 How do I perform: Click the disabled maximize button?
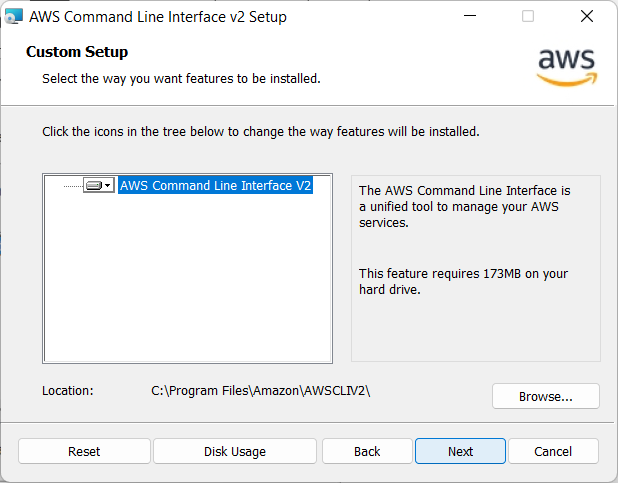528,17
